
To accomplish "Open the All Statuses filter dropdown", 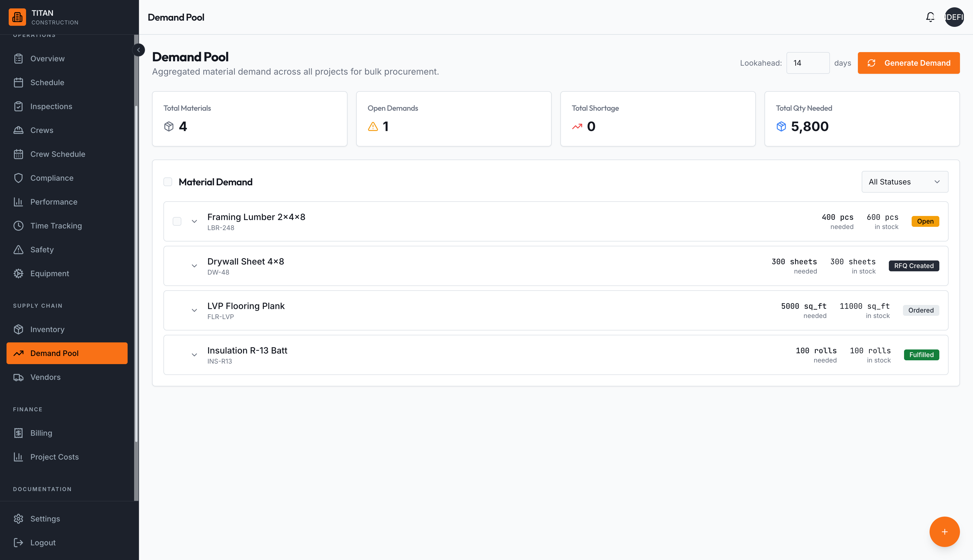I will pyautogui.click(x=905, y=182).
